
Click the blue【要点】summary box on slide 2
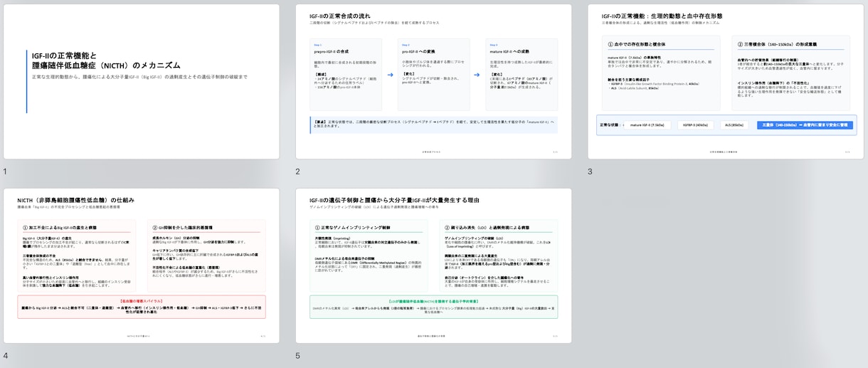point(433,126)
